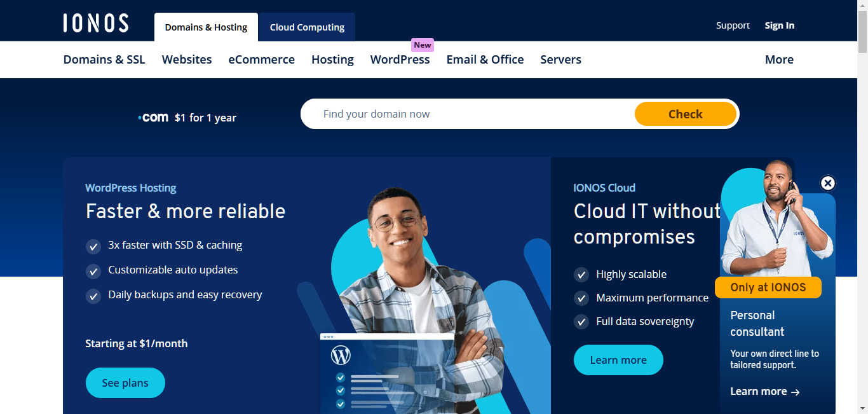Click the Faster & more reliable headline
The height and width of the screenshot is (414, 868).
pyautogui.click(x=186, y=211)
